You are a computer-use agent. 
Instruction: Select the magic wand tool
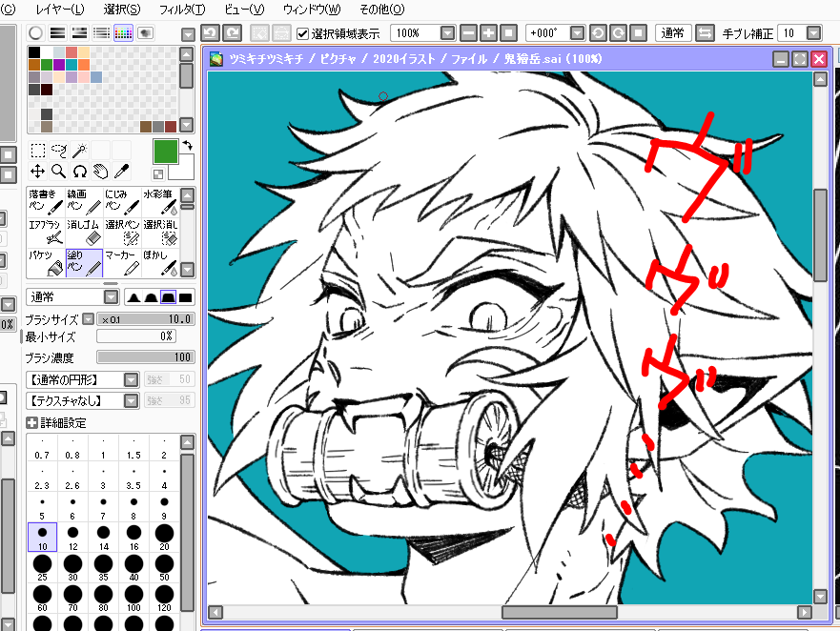tap(79, 150)
